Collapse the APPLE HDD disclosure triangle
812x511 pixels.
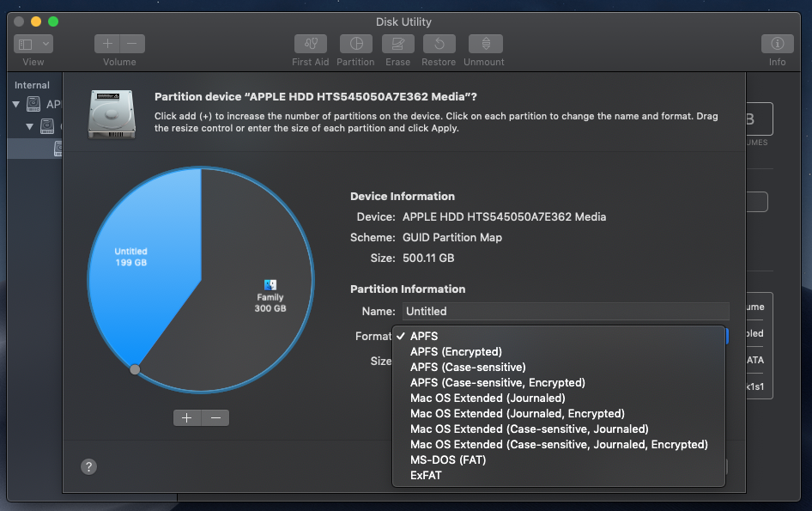coord(15,104)
